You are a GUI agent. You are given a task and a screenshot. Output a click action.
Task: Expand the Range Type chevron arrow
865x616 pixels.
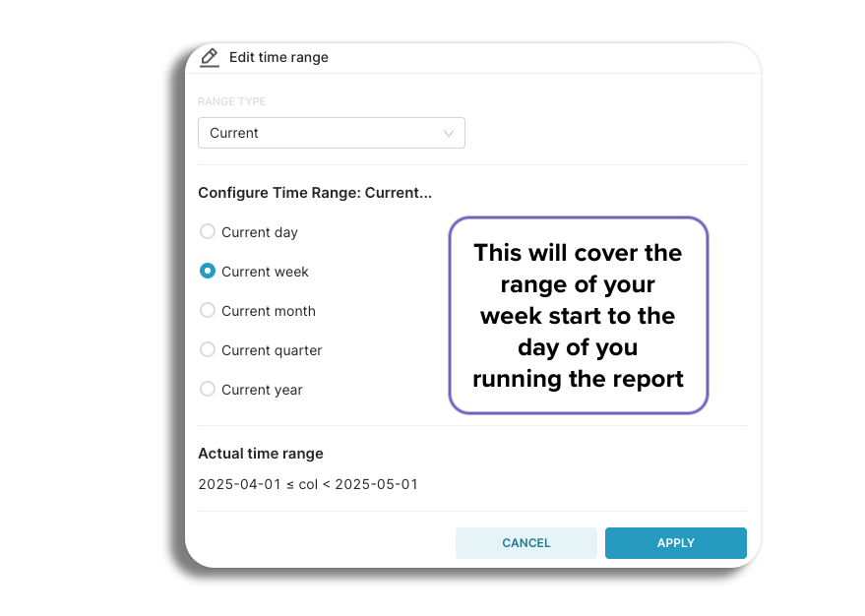(x=449, y=134)
